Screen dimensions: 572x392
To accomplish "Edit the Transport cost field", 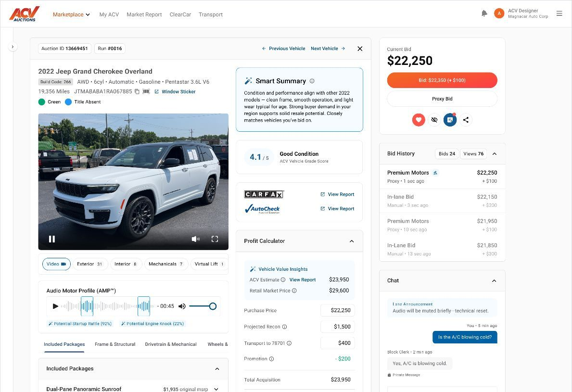I will (x=337, y=343).
